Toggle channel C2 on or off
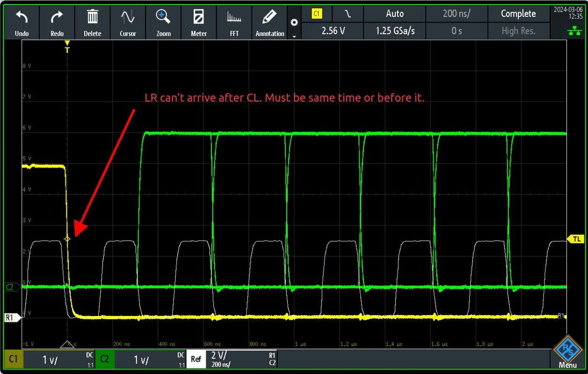 tap(105, 359)
